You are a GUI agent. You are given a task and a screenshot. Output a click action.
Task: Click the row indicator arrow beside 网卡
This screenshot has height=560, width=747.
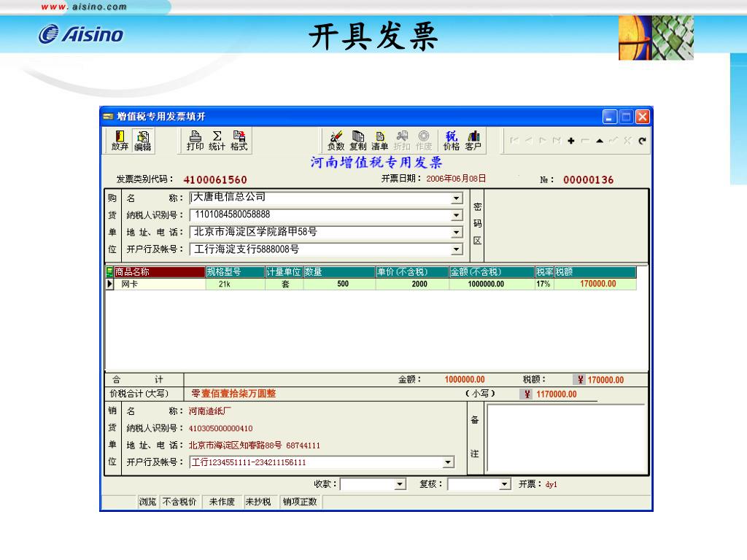coord(109,284)
